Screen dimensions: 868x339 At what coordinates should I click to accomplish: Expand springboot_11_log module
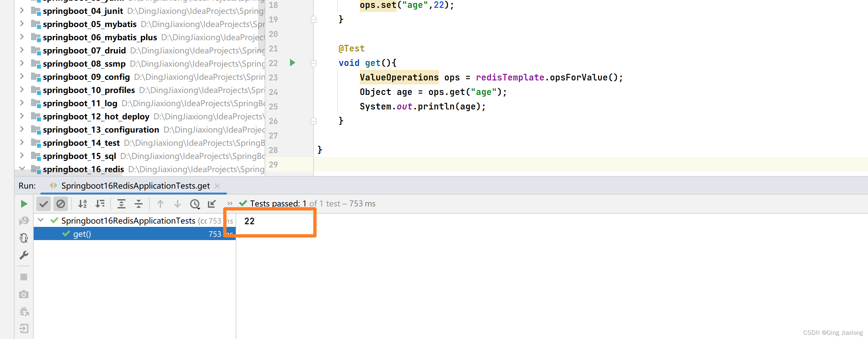point(22,103)
